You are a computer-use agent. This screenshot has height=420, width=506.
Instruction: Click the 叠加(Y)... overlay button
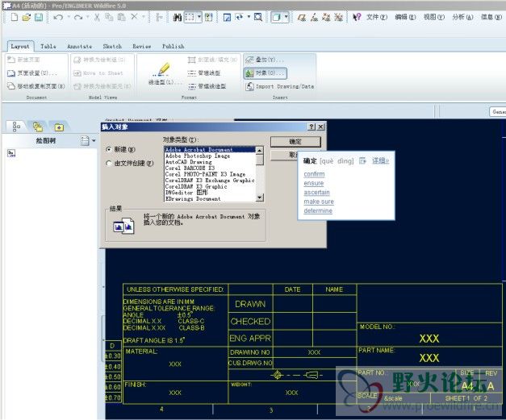tap(265, 60)
